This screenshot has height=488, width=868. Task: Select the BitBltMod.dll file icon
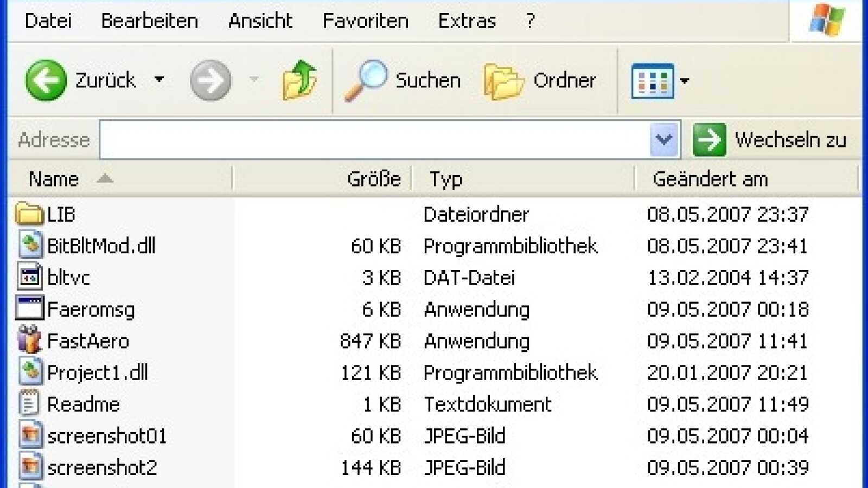pos(30,245)
